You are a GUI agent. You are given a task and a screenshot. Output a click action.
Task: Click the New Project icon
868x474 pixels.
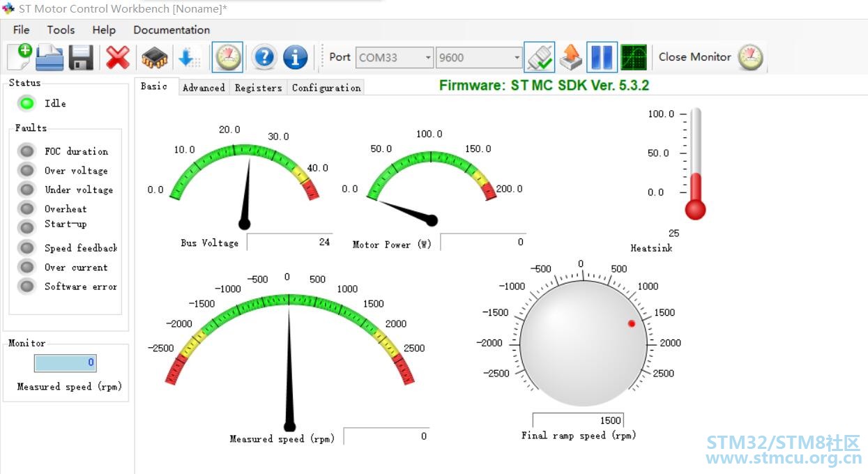click(x=20, y=56)
